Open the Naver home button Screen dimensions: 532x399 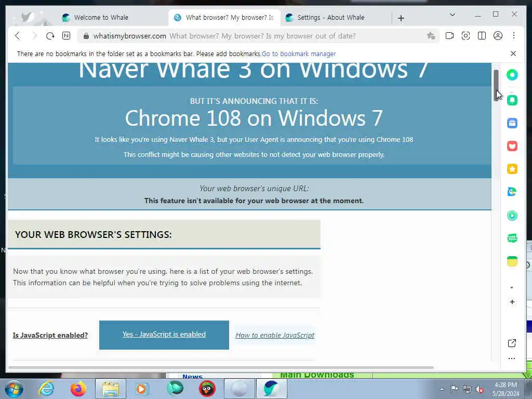(x=66, y=36)
